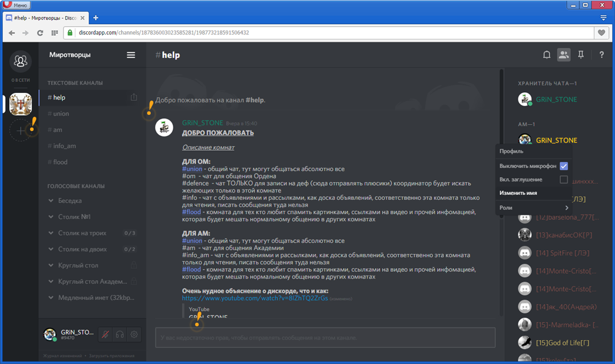
Task: Click GRiN_STONE author name in message
Action: tap(202, 123)
